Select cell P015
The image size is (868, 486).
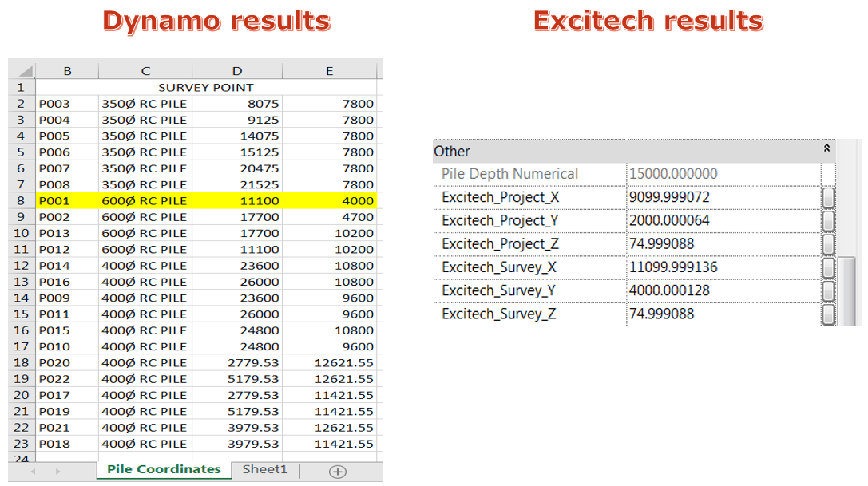(x=68, y=330)
